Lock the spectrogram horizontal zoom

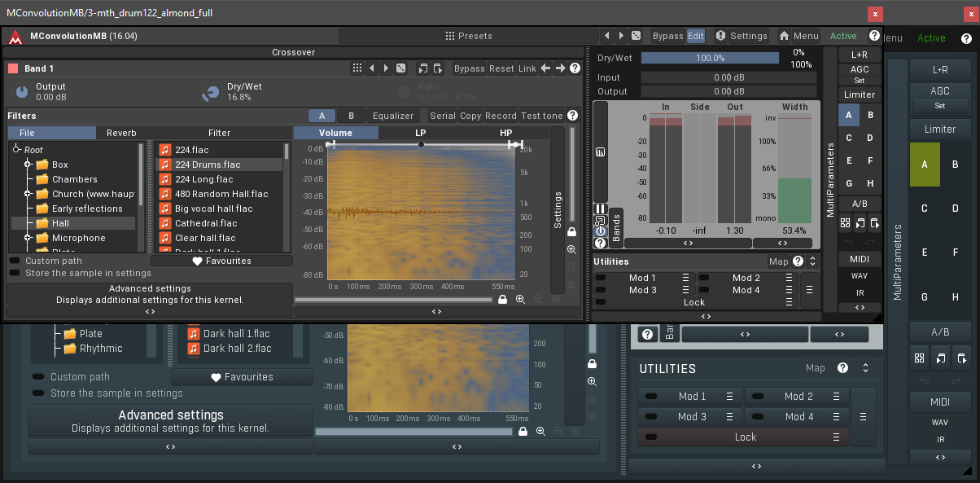pos(504,300)
